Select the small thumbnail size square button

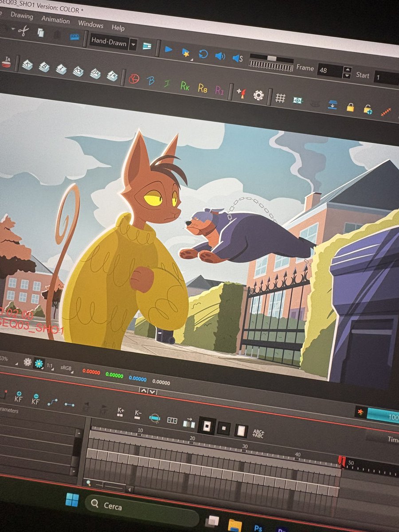coord(224,428)
